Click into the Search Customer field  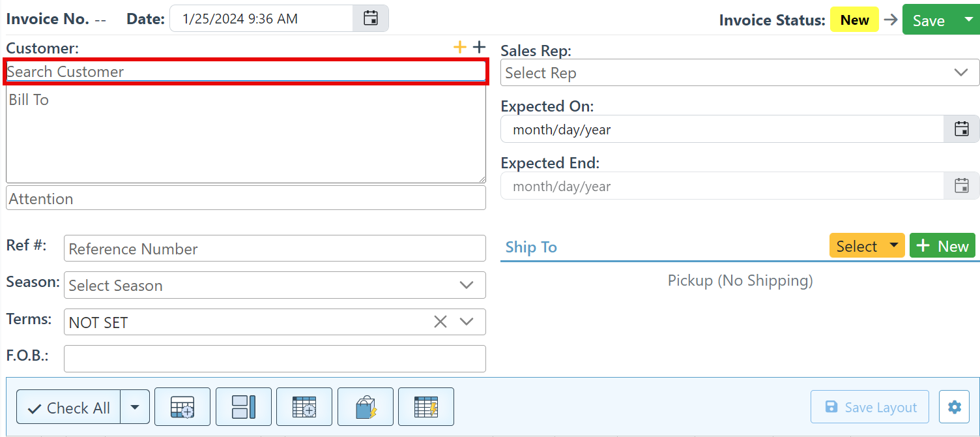[x=245, y=72]
